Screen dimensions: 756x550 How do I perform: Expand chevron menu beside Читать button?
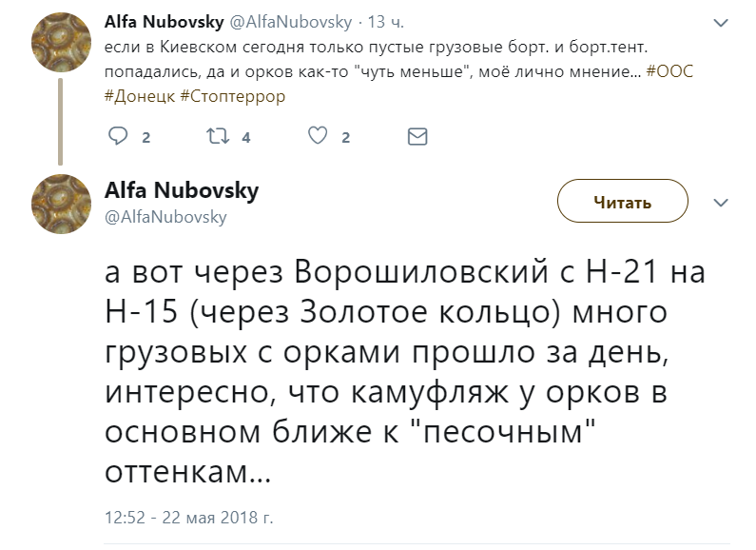[721, 202]
